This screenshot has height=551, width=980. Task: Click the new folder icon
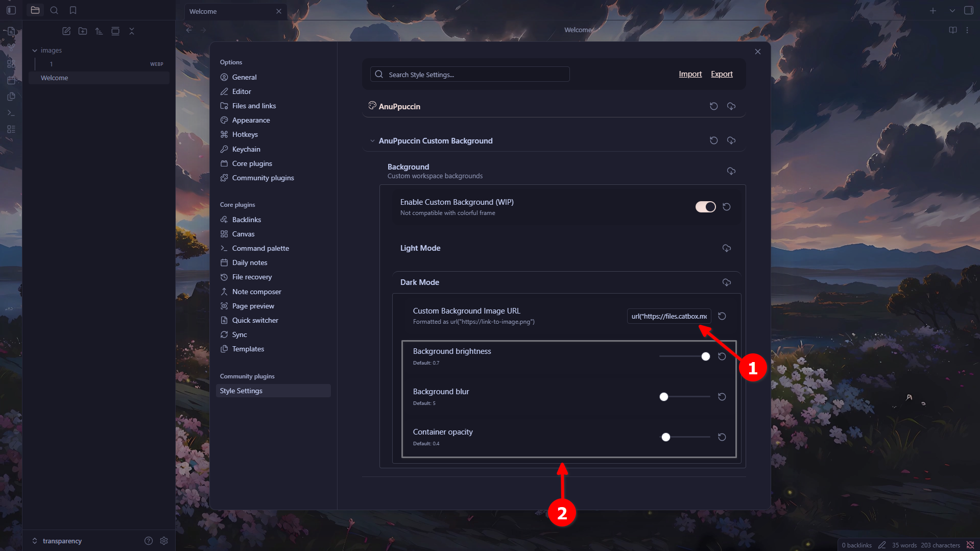point(83,31)
